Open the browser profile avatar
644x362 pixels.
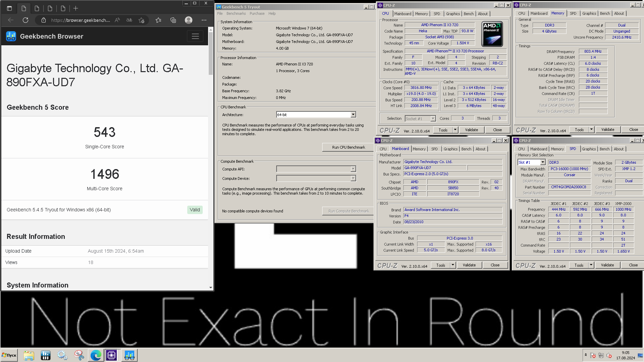point(189,20)
